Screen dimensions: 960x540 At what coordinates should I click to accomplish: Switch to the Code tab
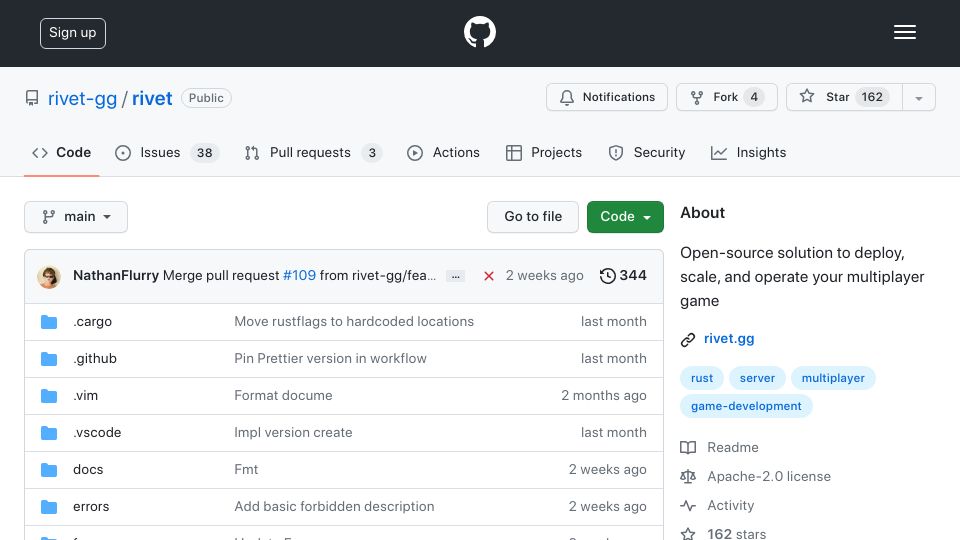tap(61, 152)
